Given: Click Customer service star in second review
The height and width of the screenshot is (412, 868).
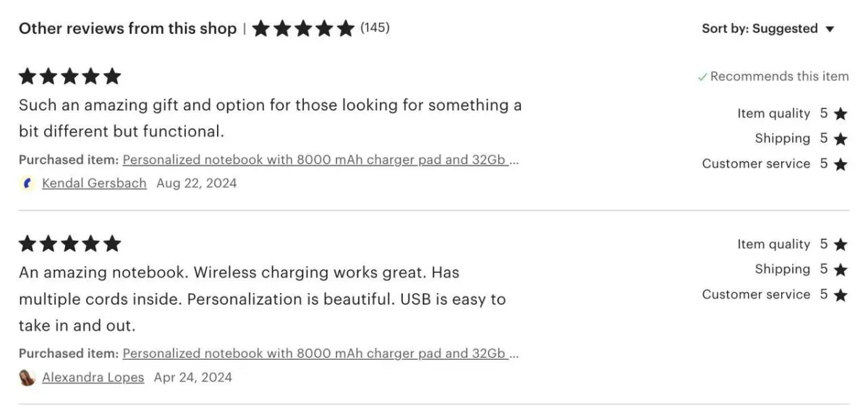Looking at the screenshot, I should pos(840,295).
